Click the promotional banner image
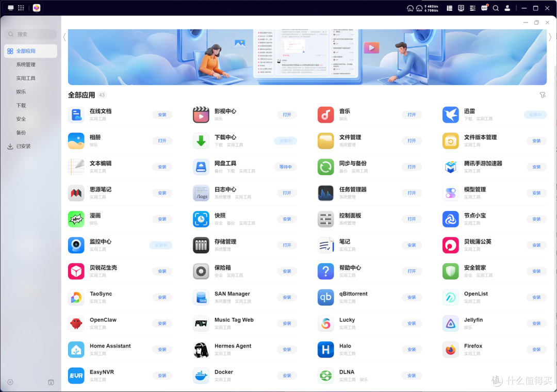The width and height of the screenshot is (557, 392). tap(307, 57)
